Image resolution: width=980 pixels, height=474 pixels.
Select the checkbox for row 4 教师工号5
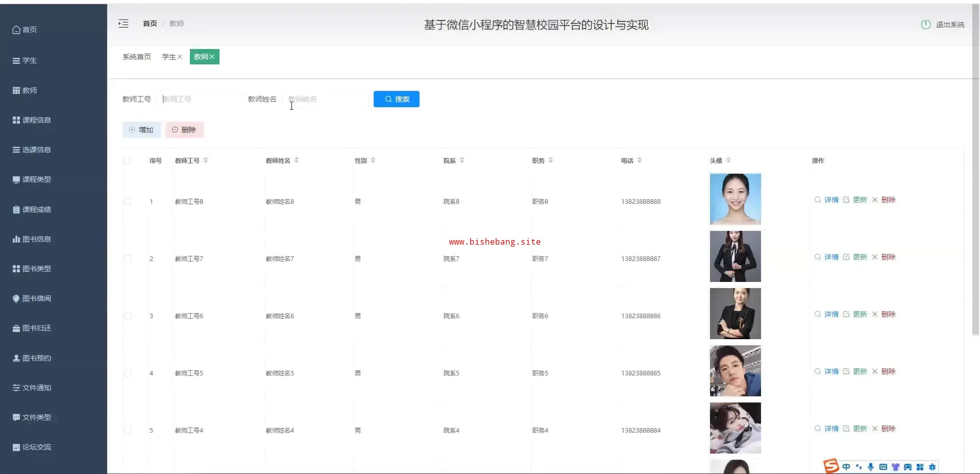click(x=128, y=373)
